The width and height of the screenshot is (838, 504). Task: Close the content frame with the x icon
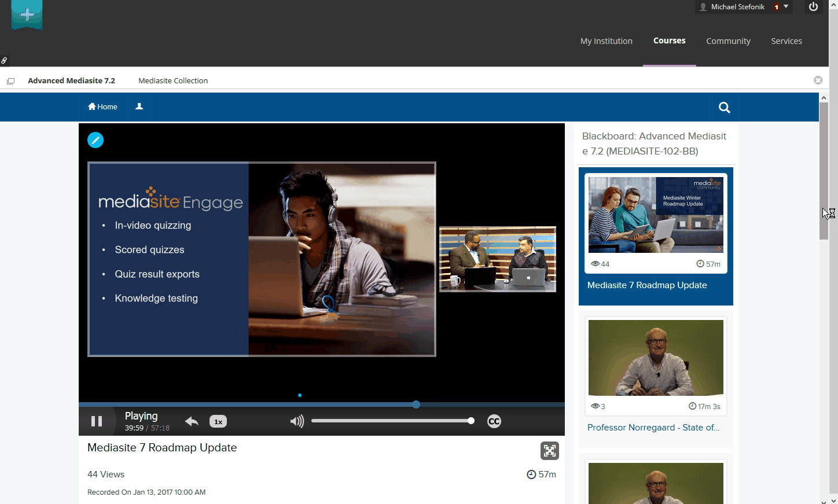coord(818,80)
